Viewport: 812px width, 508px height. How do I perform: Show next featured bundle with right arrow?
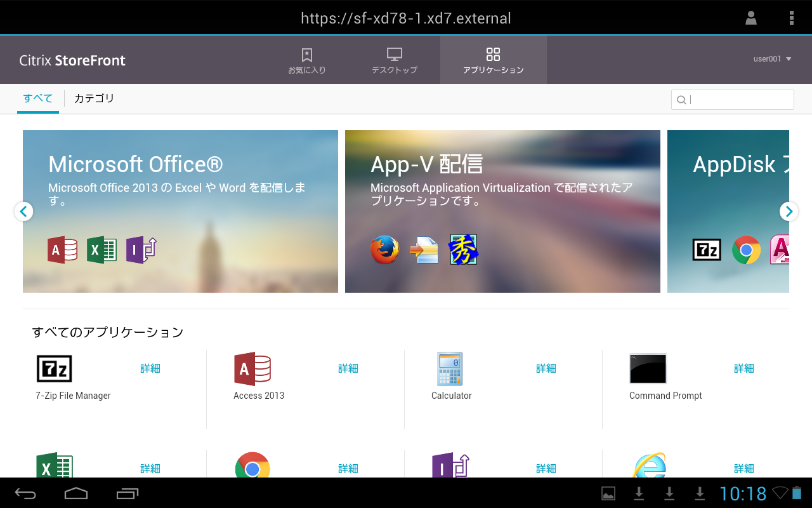tap(789, 211)
